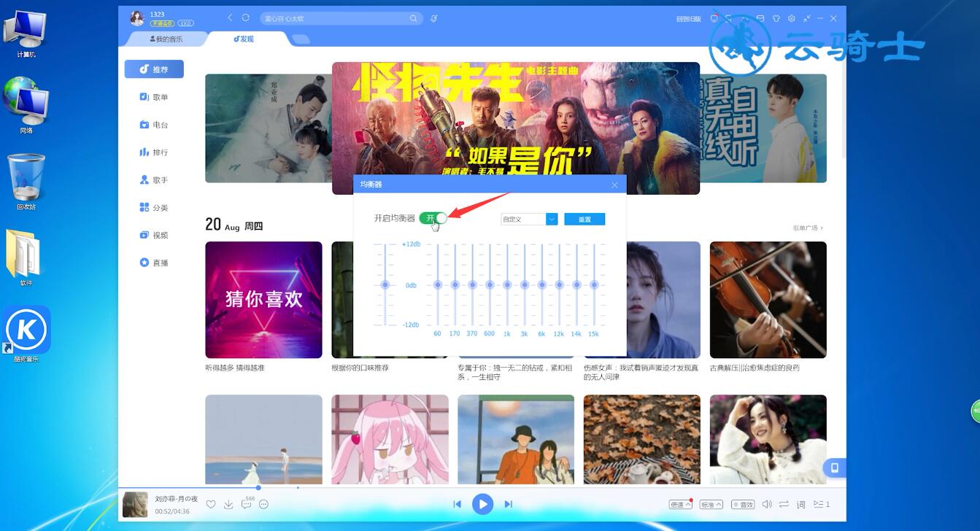Switch to the 发现 tab
The width and height of the screenshot is (980, 531).
(x=244, y=39)
